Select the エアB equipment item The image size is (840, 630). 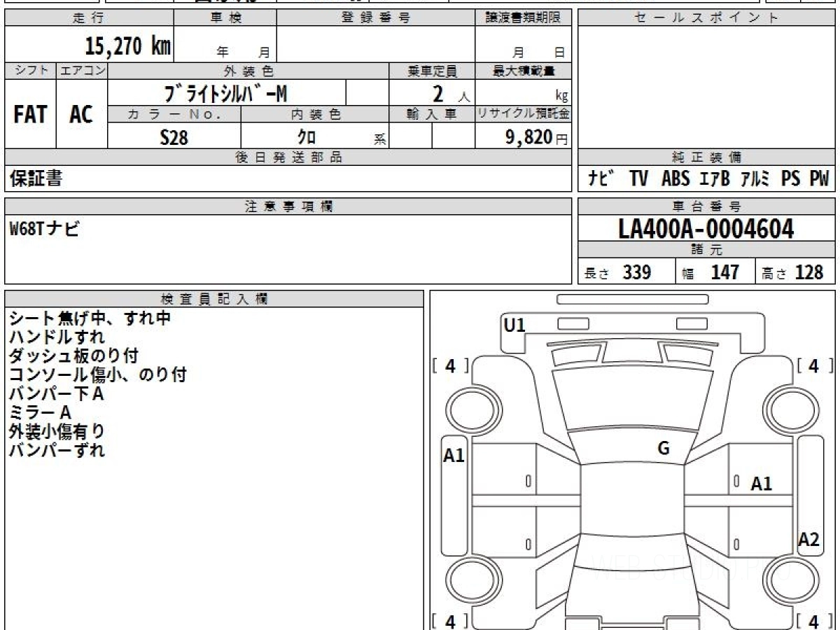coord(714,179)
